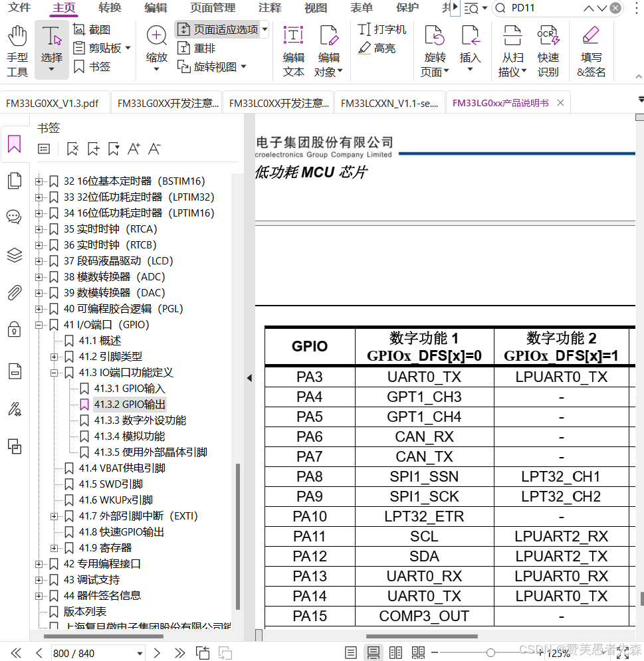Switch to Convert (转换) ribbon tab
The image size is (644, 661).
click(x=110, y=7)
